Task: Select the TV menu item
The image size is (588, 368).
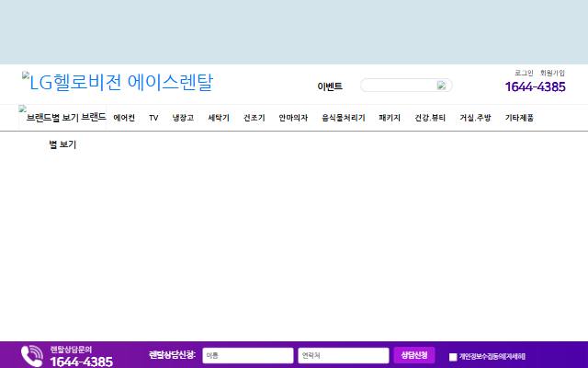Action: tap(153, 118)
